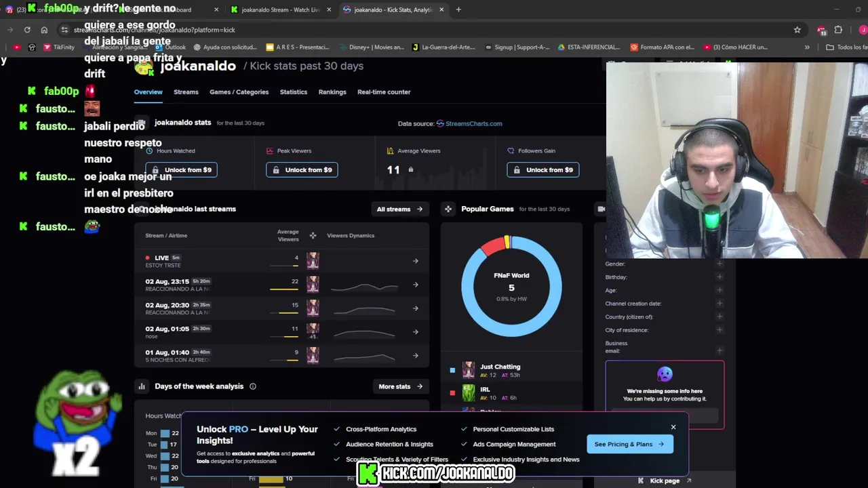Click the Followers Gain heart icon
868x488 pixels.
point(511,150)
